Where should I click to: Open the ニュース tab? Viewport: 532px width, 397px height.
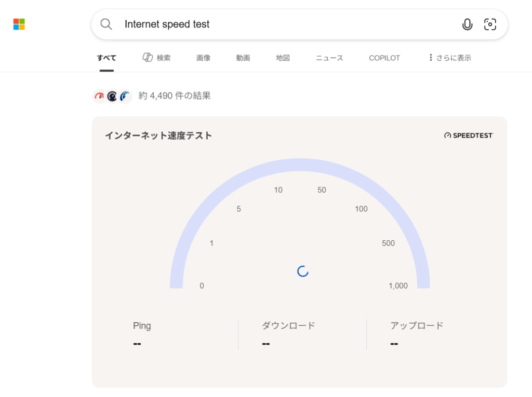[329, 58]
